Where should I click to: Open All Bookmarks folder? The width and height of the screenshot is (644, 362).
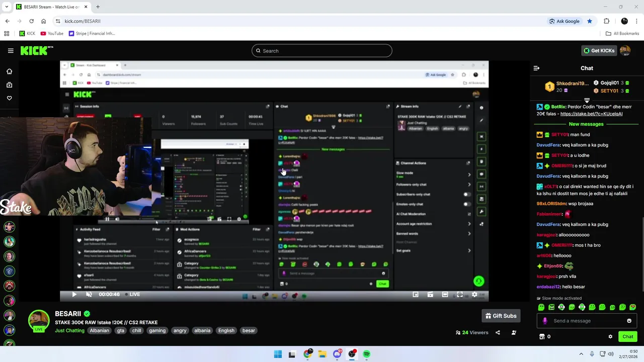coord(622,34)
